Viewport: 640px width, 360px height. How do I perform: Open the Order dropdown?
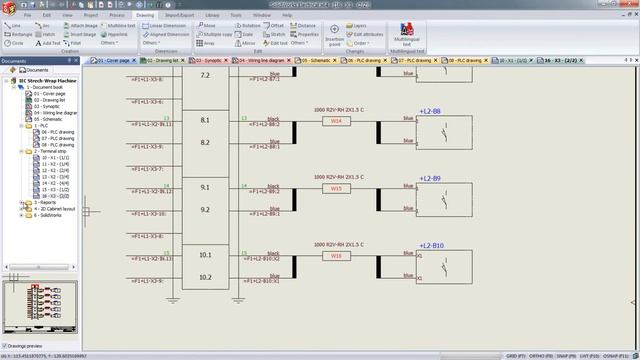(358, 43)
